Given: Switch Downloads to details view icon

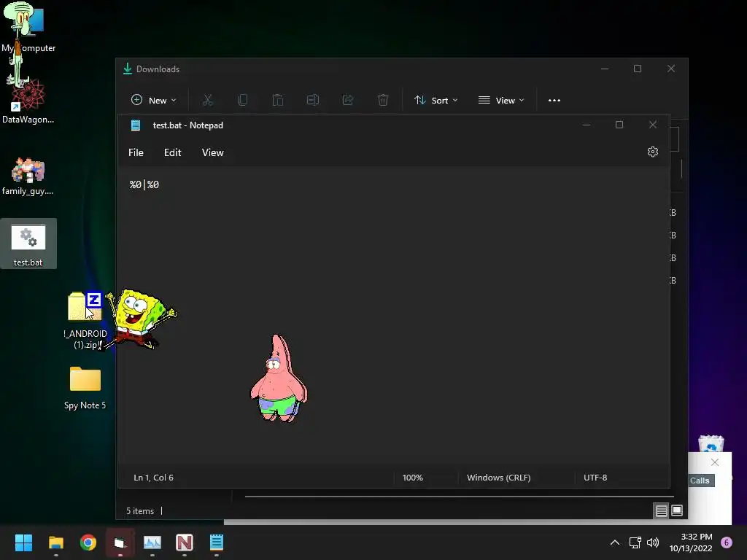Looking at the screenshot, I should (661, 511).
